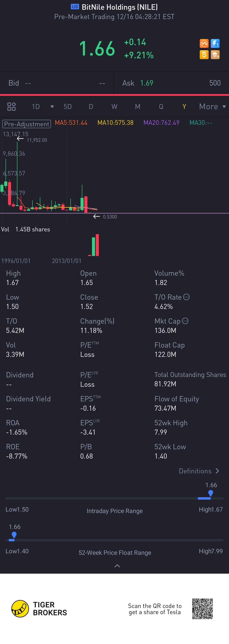Toggle the Pre-Adjustment price setting
The height and width of the screenshot is (644, 229).
(x=27, y=124)
